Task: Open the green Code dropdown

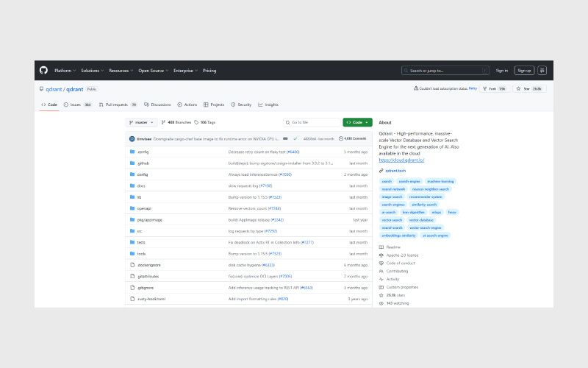Action: point(357,122)
